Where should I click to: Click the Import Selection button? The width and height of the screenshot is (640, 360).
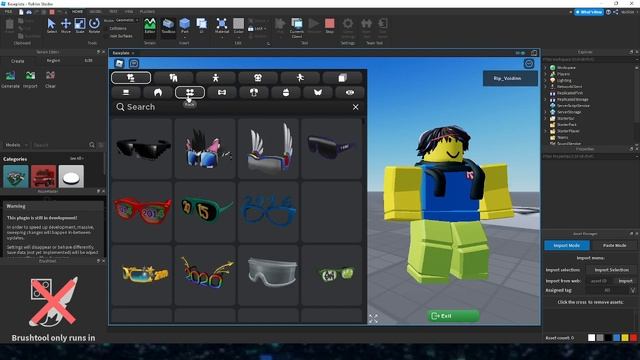[611, 270]
